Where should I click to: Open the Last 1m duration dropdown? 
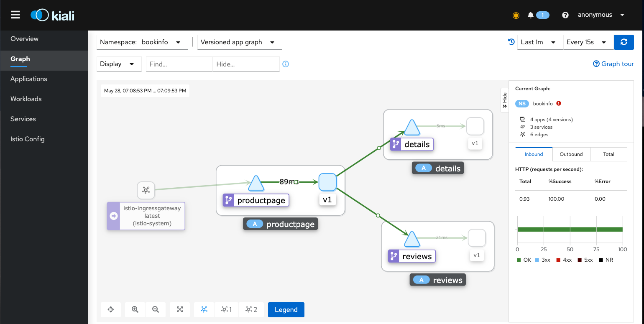540,42
